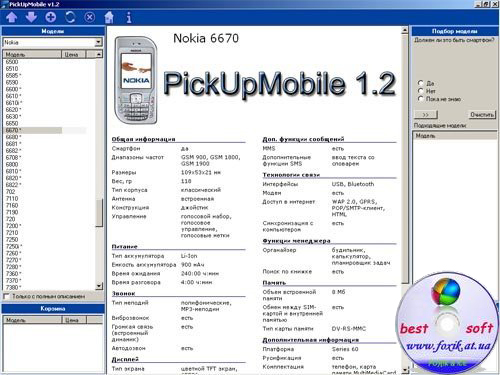The image size is (500, 375).
Task: Enable 'Только с полным описанием' checkbox
Action: click(6, 296)
